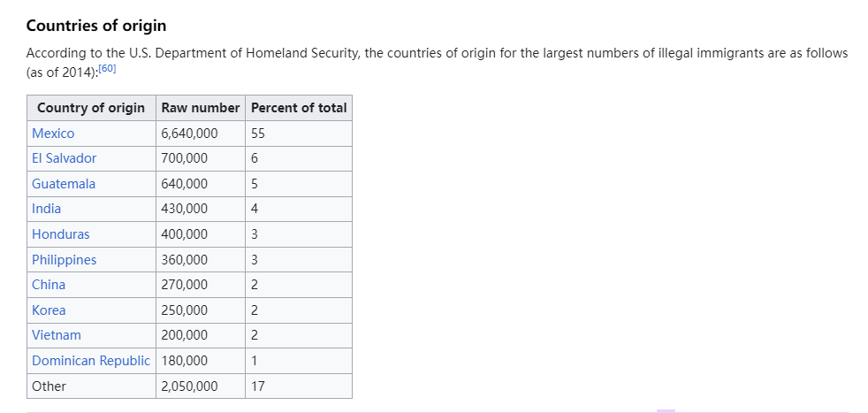Select the Raw number column header
This screenshot has width=868, height=413.
tap(201, 108)
